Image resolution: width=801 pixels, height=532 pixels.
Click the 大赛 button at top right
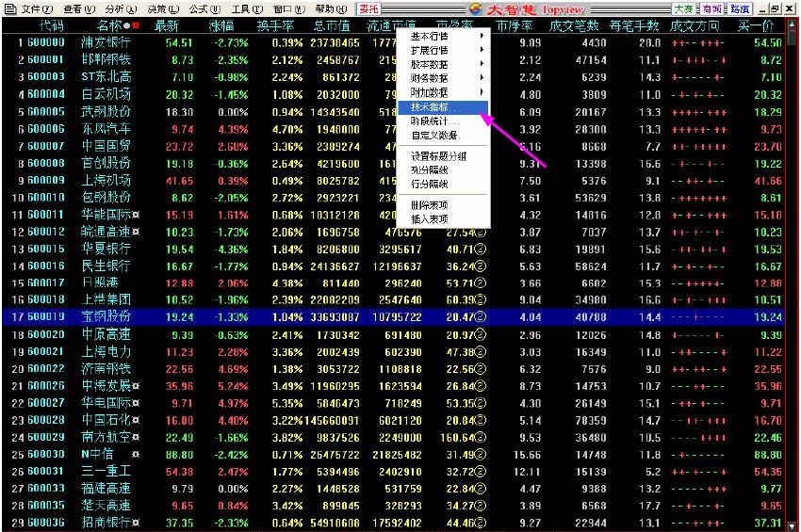point(683,8)
